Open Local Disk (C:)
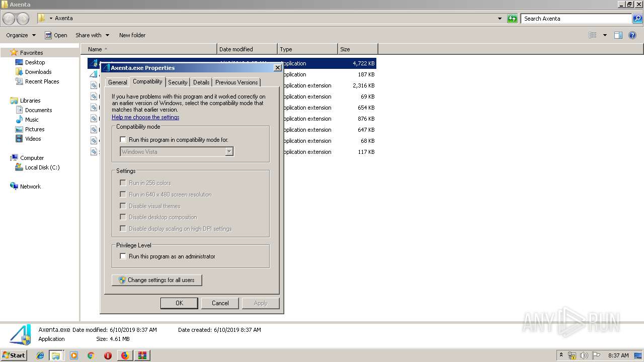The height and width of the screenshot is (362, 644). pyautogui.click(x=42, y=167)
